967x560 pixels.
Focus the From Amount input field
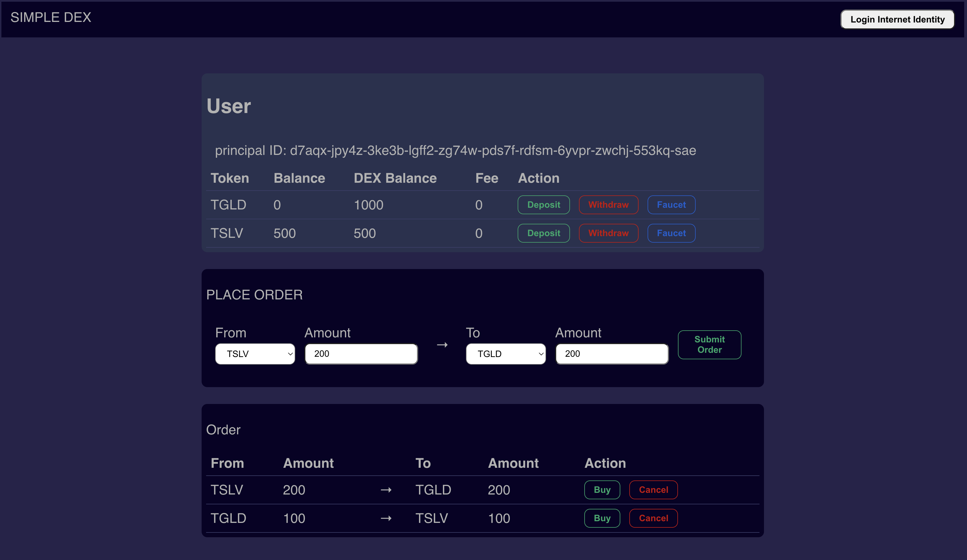click(361, 354)
